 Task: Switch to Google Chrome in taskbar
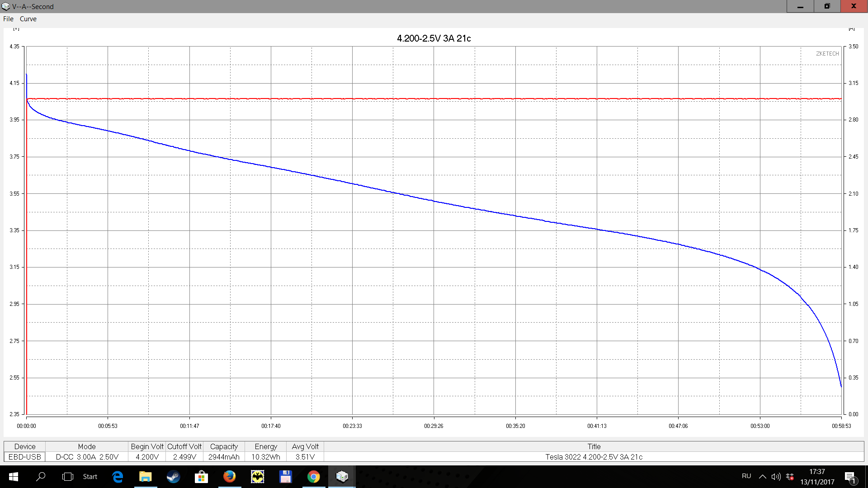313,477
